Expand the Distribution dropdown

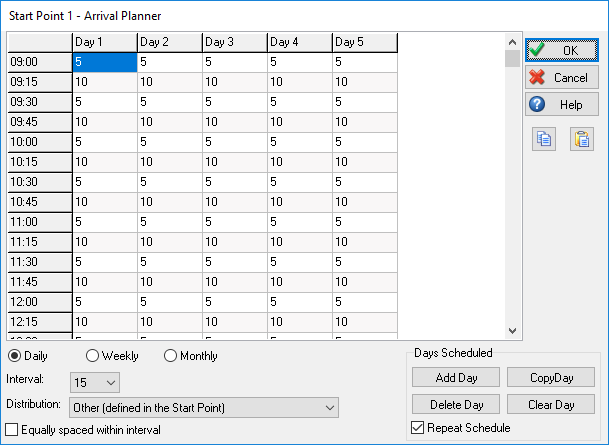tap(204, 407)
